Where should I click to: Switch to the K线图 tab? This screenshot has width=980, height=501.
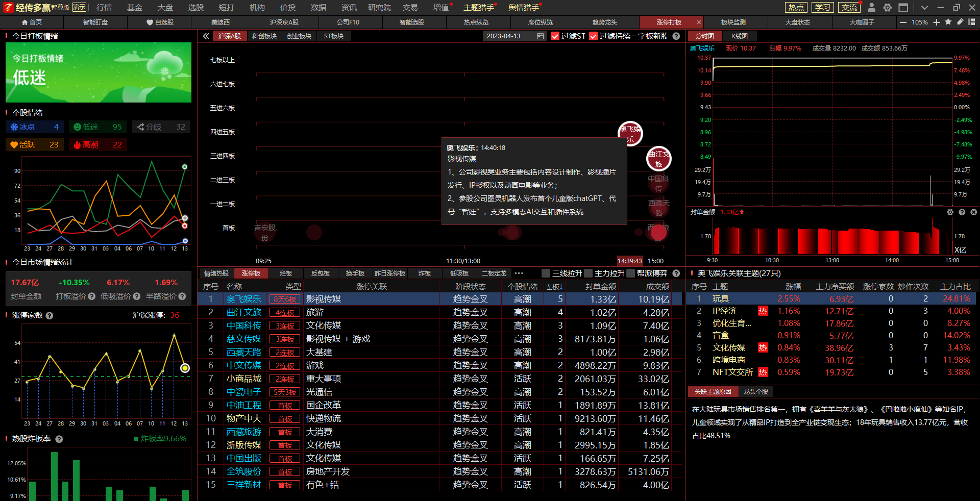coord(739,36)
